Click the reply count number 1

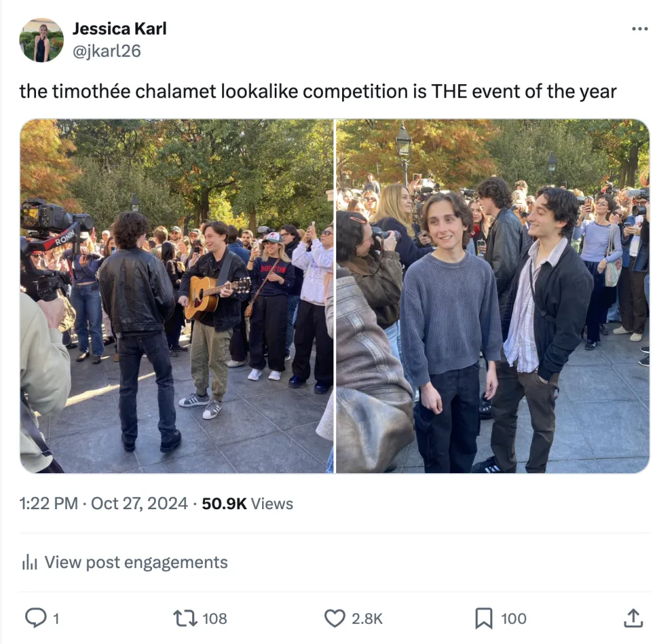tap(56, 619)
